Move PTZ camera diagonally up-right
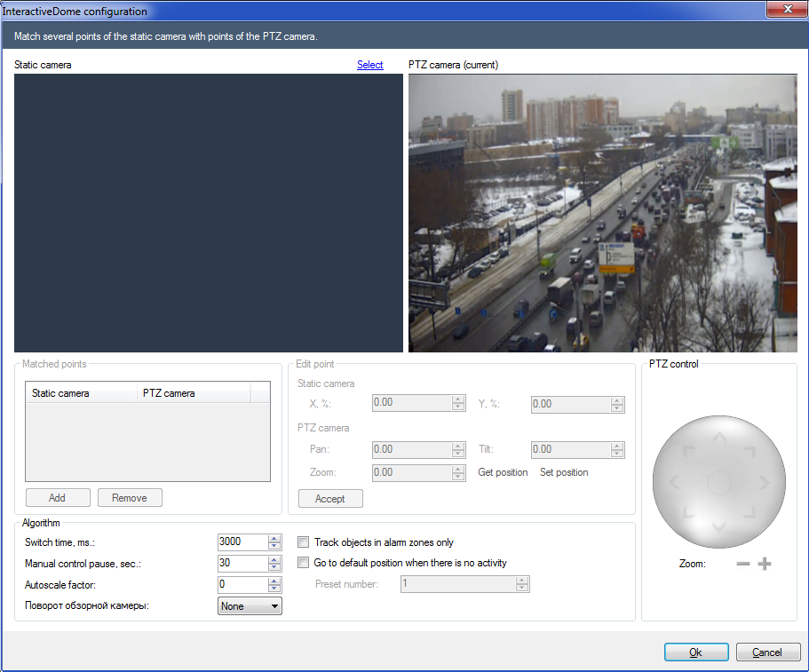The width and height of the screenshot is (809, 672). pos(750,452)
